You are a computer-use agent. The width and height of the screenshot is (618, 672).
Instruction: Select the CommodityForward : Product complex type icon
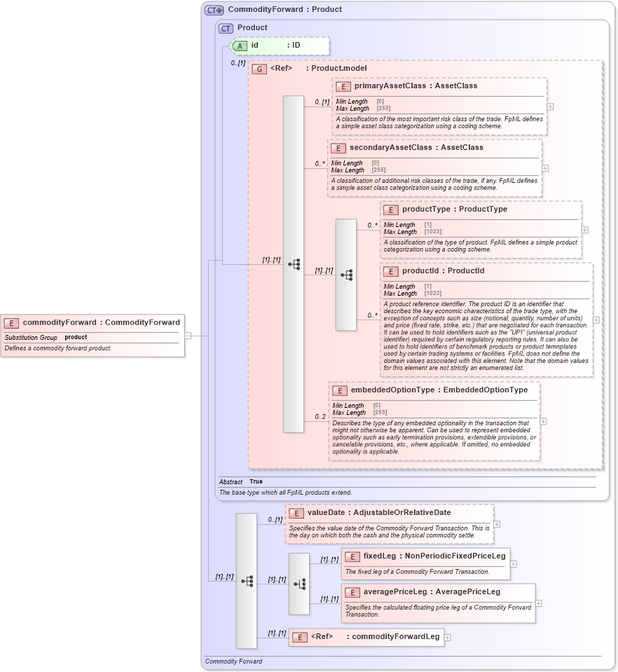pos(214,9)
